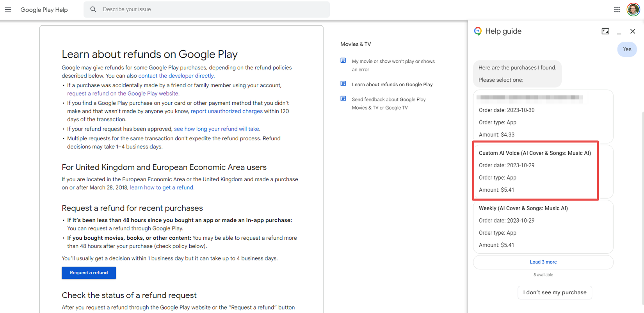Click the Help guide Google logo icon
Image resolution: width=644 pixels, height=313 pixels.
point(478,31)
